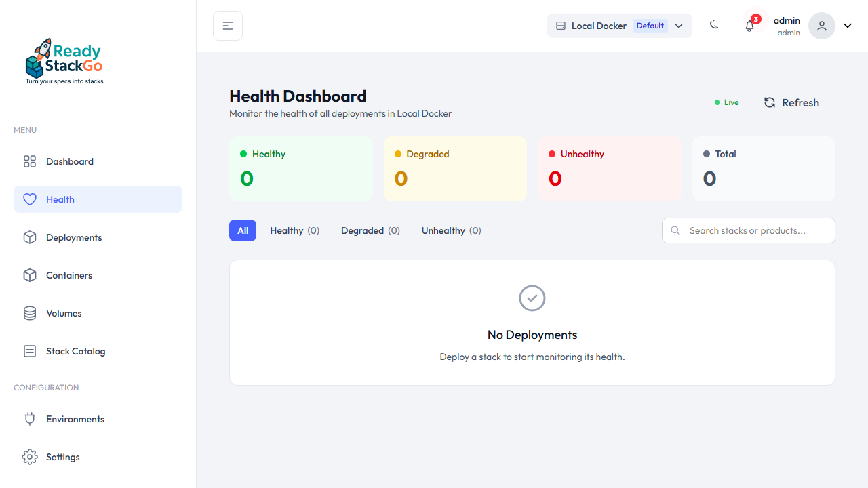Click the Live status indicator

(726, 102)
